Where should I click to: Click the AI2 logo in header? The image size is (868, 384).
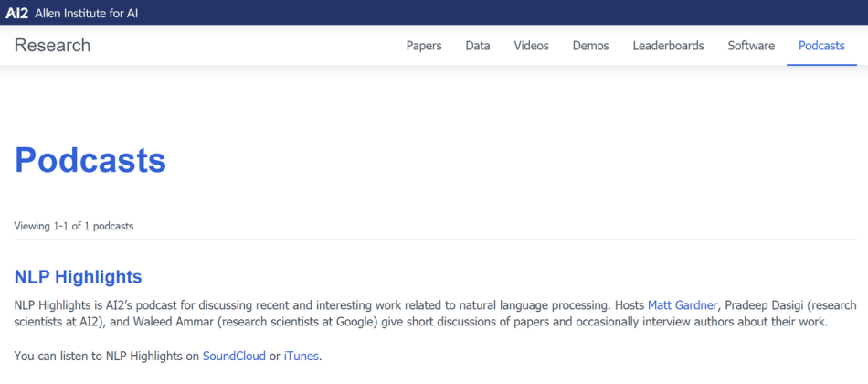pyautogui.click(x=16, y=13)
